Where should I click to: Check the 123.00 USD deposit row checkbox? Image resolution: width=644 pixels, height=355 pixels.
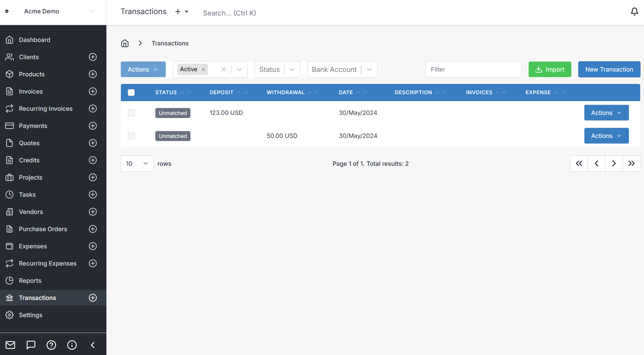pos(131,113)
